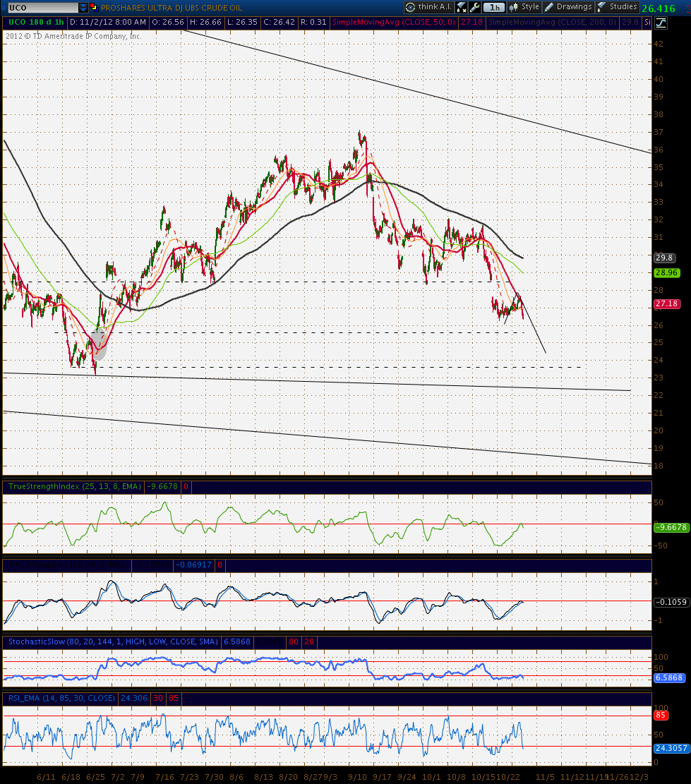Click the 29.8 gray price bubble on axis
Image resolution: width=691 pixels, height=784 pixels.
(664, 258)
